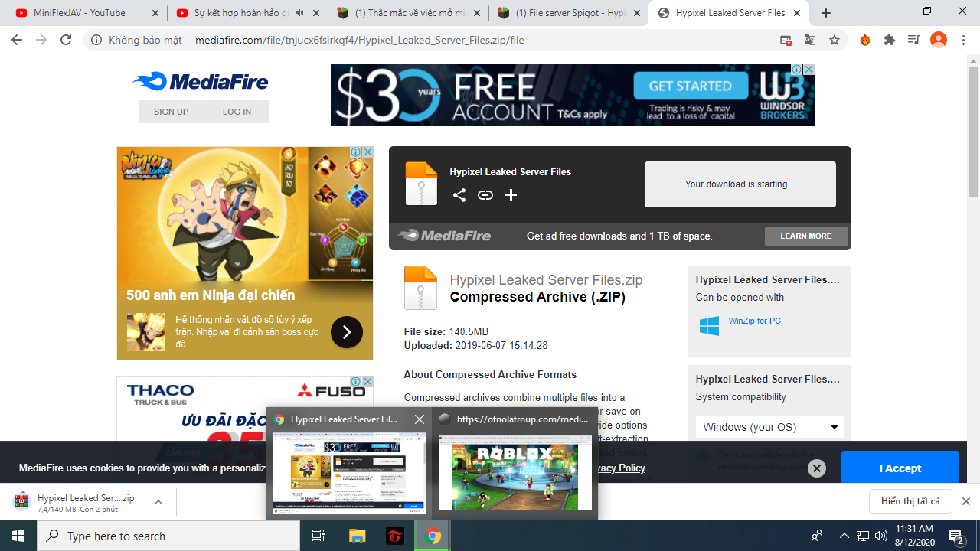Select the otnolatrnup.com Roblox preview thumbnail

tap(515, 472)
